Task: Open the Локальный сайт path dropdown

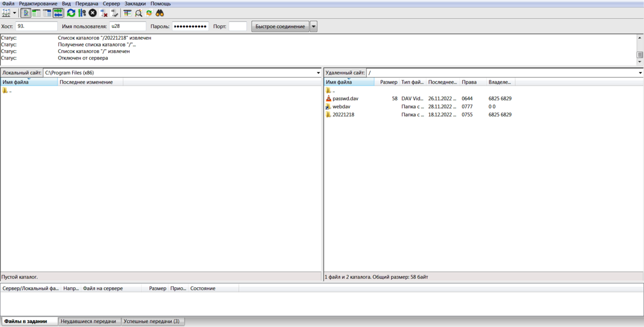Action: click(318, 72)
